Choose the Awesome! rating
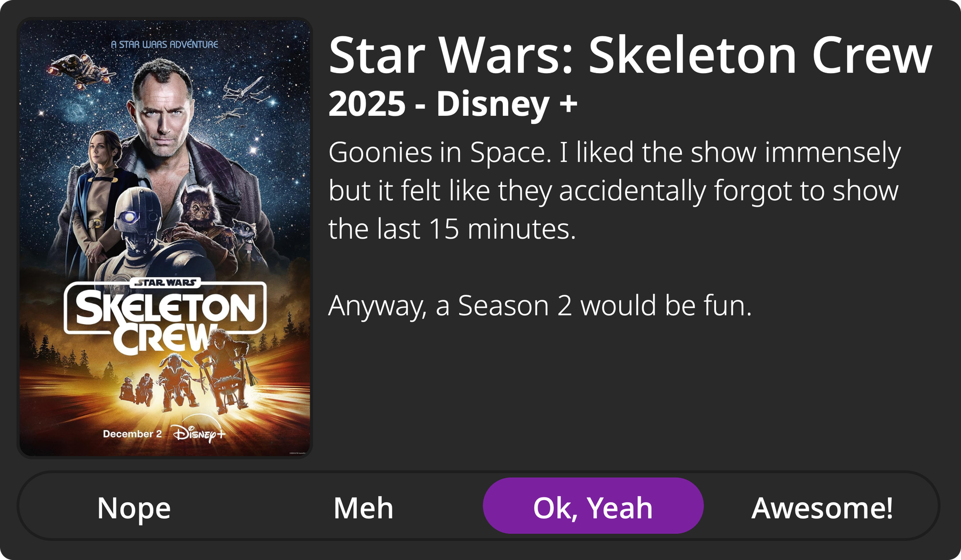The image size is (961, 560). click(x=822, y=507)
